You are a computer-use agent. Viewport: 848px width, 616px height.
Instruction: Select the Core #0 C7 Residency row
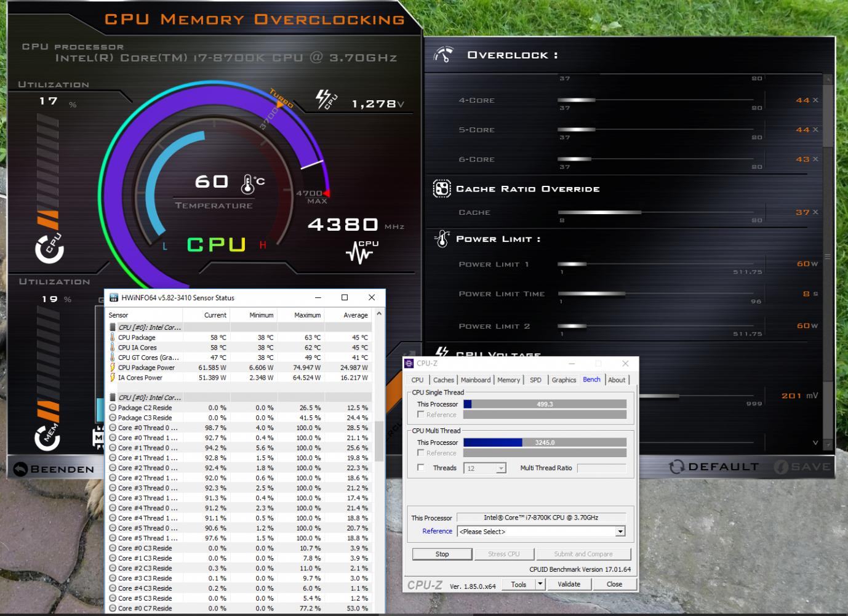click(239, 608)
